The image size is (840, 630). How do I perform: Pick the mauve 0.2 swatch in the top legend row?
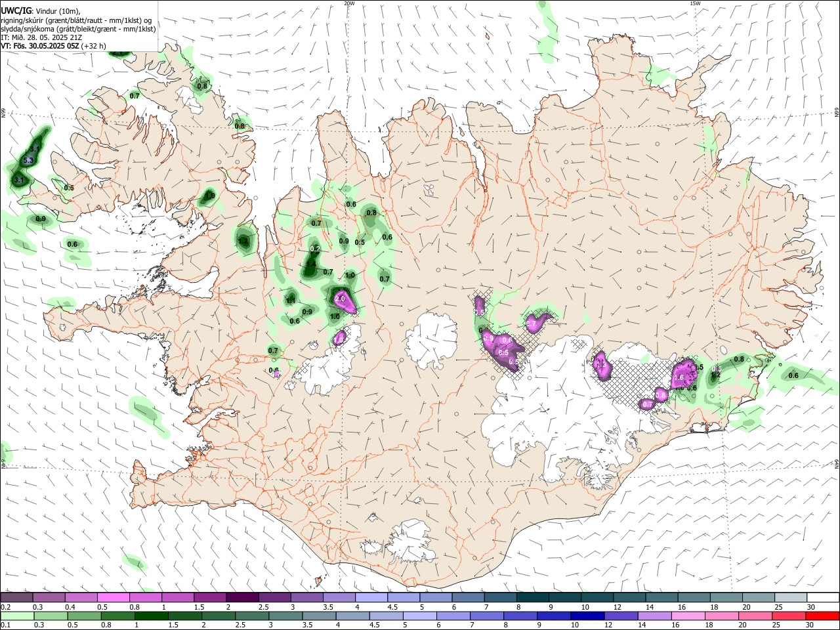coord(16,598)
